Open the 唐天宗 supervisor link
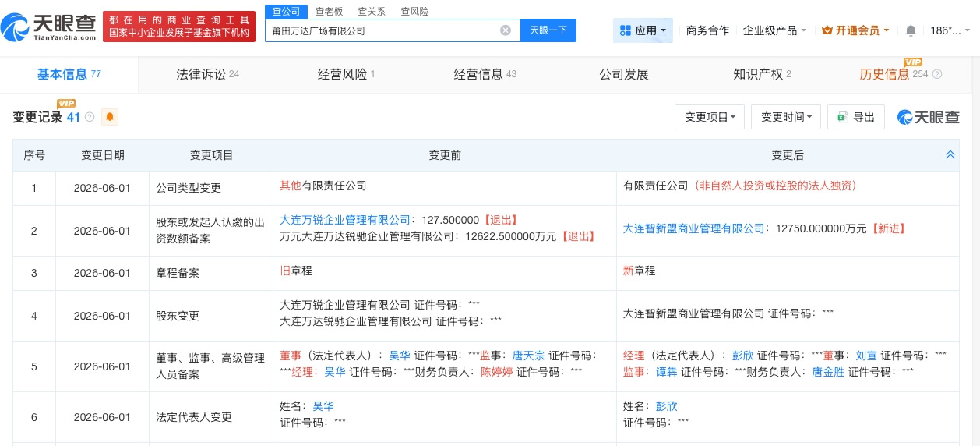 point(529,356)
